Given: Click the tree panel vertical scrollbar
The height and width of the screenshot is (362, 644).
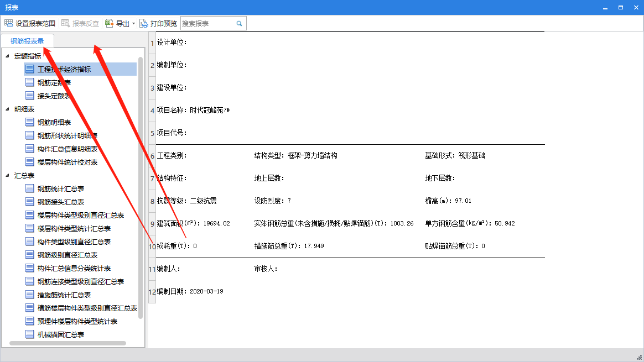Looking at the screenshot, I should [x=141, y=187].
